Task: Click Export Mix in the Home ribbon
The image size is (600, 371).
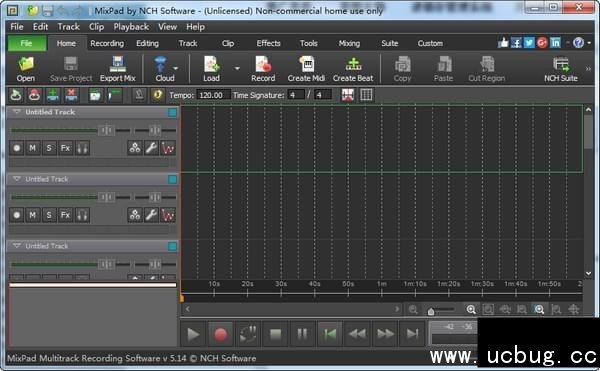Action: 117,69
